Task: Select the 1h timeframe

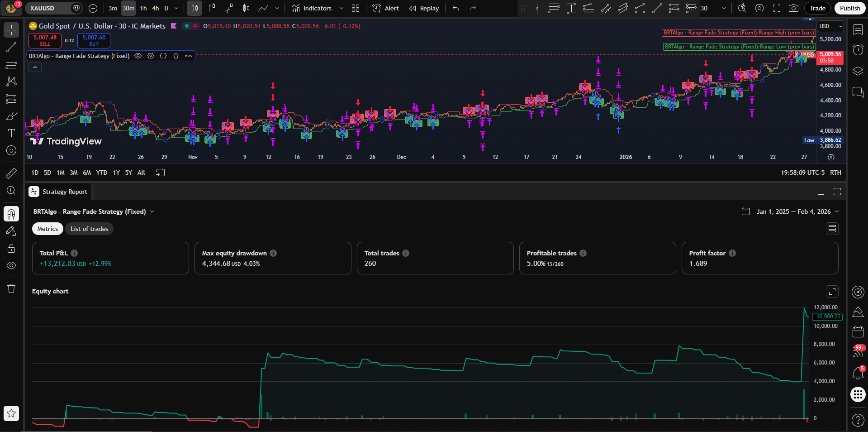Action: [x=143, y=8]
